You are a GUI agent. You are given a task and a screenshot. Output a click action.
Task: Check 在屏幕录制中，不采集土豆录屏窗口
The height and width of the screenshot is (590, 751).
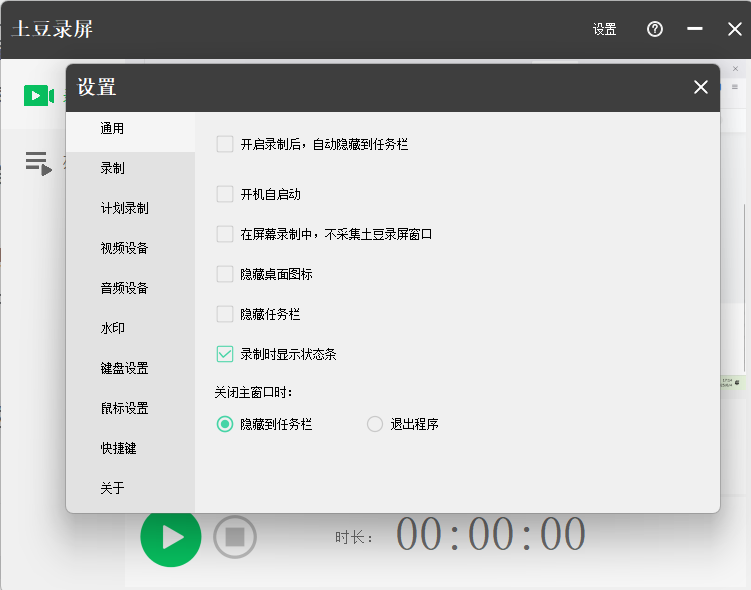tap(225, 234)
